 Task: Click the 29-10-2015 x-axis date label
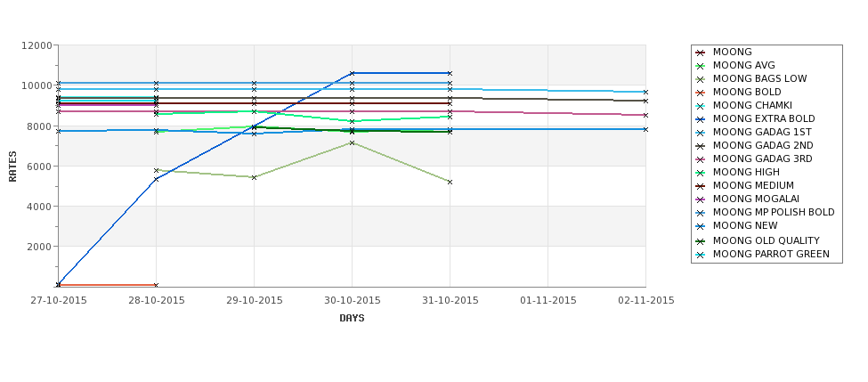point(254,301)
